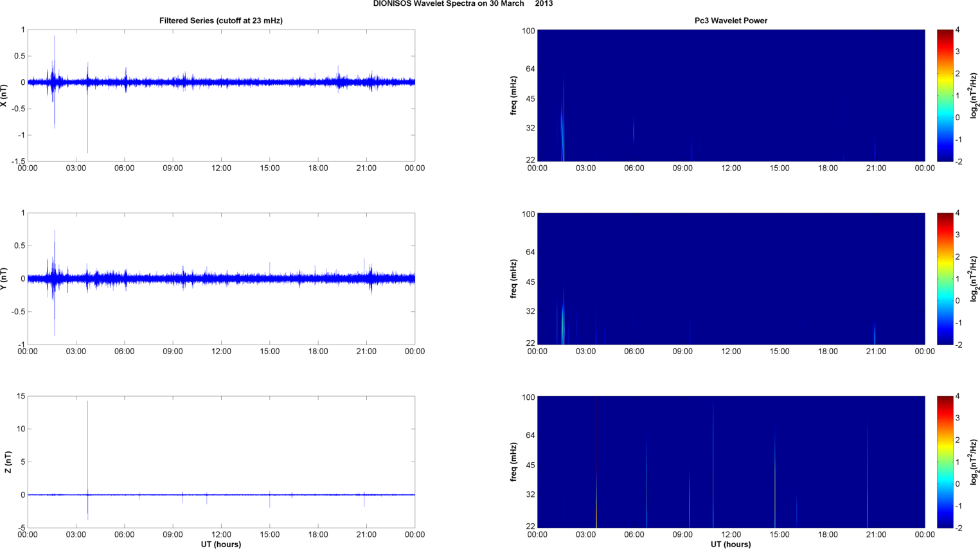Viewport: 980px width, 549px height.
Task: Click 'freq (mHz)' label of top spectrogram
Action: tap(513, 96)
